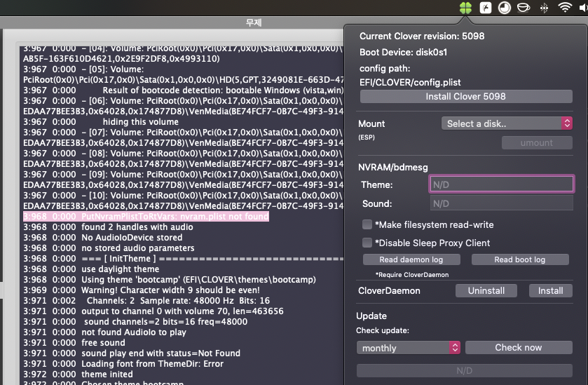The image size is (588, 385).
Task: Open the Bluetooth status menu
Action: (x=544, y=8)
